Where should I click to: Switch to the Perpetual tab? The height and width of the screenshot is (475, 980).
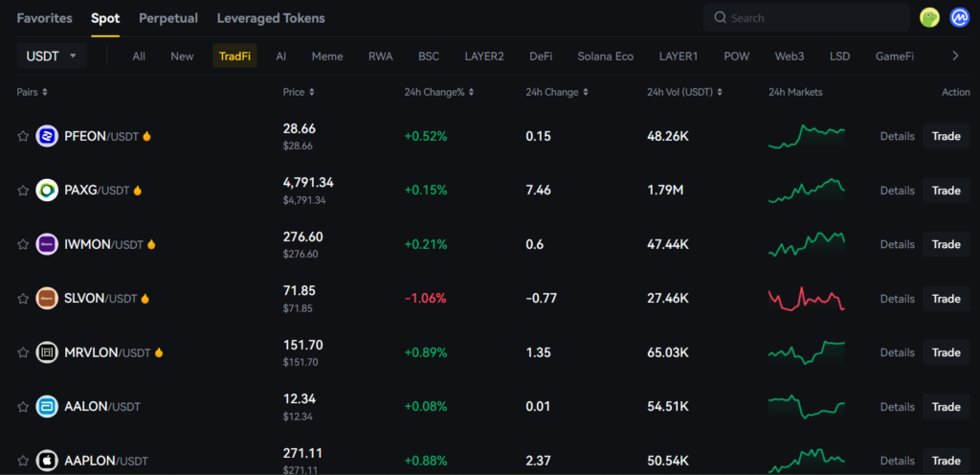168,18
